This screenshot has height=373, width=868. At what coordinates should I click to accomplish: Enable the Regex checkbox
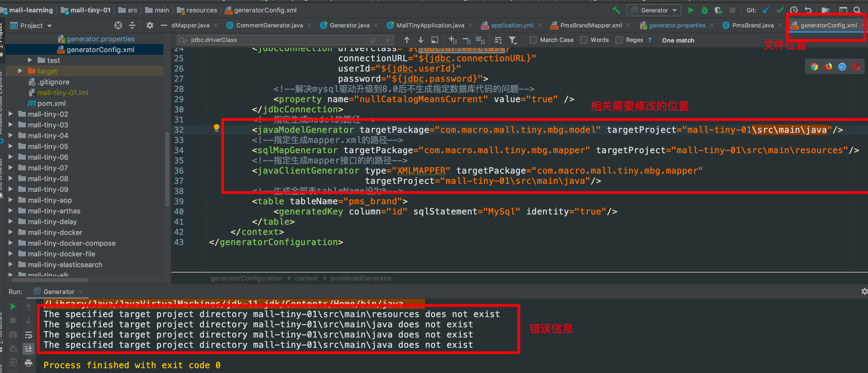click(x=619, y=40)
